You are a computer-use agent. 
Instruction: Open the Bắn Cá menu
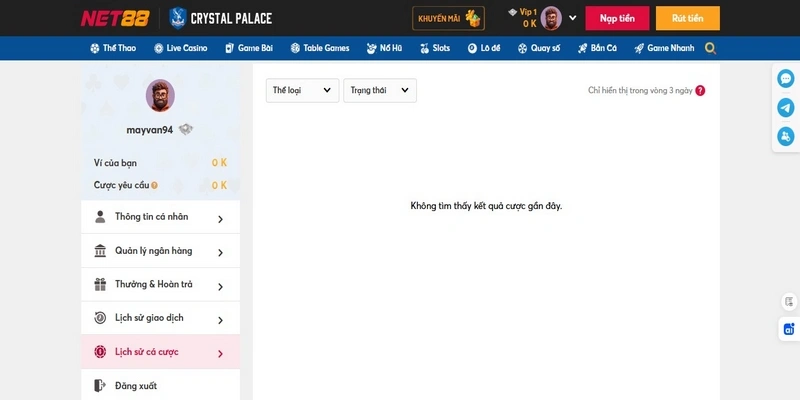597,48
